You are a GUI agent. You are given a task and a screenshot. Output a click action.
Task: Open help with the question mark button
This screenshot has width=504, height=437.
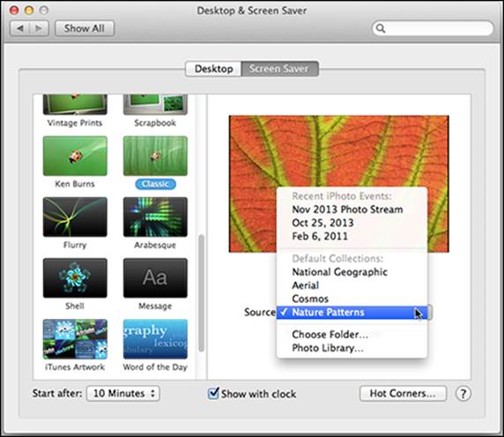point(463,393)
